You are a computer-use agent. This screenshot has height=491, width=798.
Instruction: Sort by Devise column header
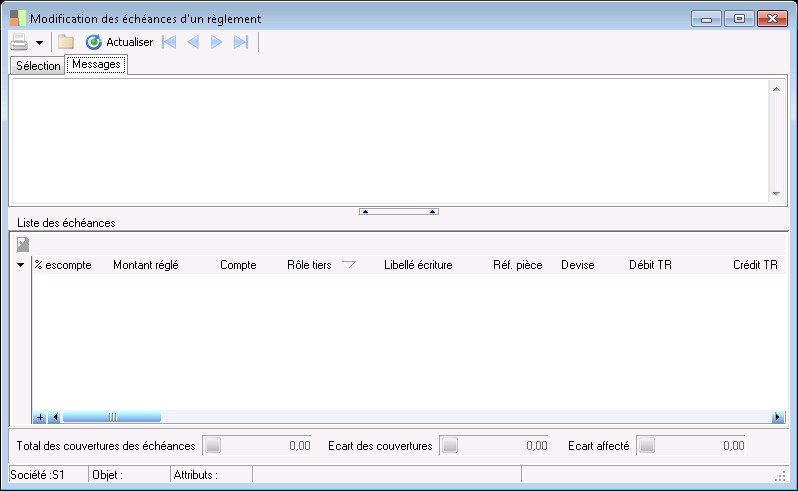coord(578,265)
